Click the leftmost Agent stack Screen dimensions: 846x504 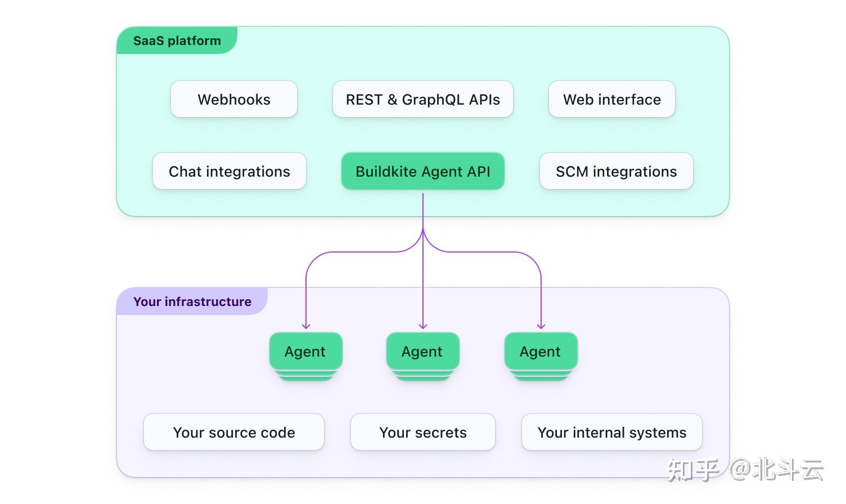(306, 357)
